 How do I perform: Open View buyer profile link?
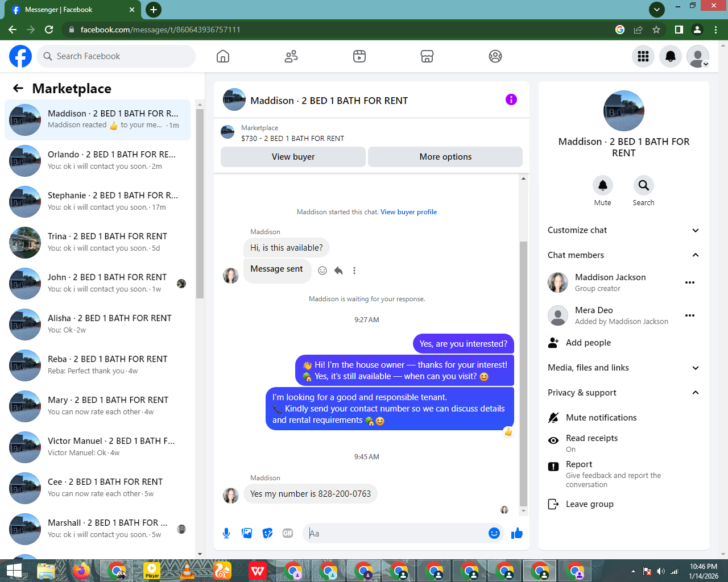pyautogui.click(x=408, y=212)
